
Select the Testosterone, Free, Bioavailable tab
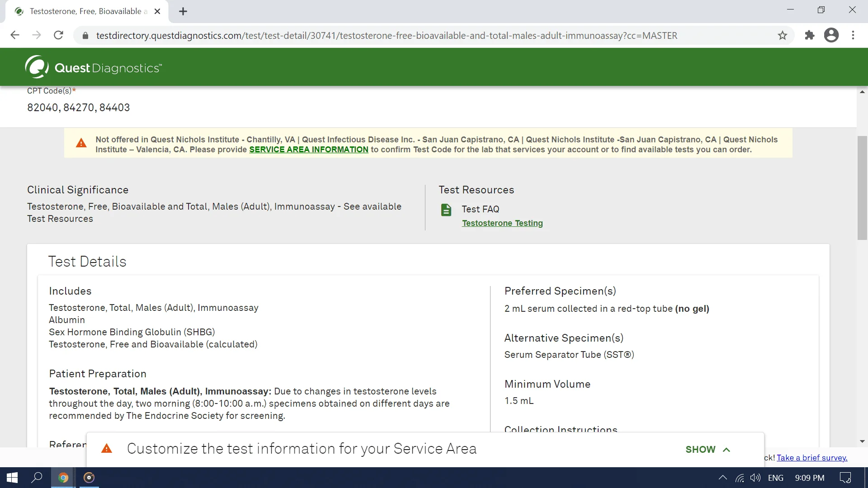click(87, 11)
